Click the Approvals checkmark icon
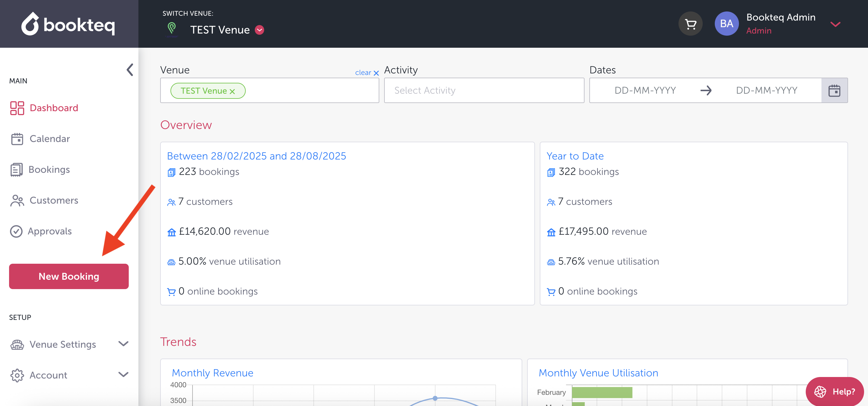868x406 pixels. point(16,231)
